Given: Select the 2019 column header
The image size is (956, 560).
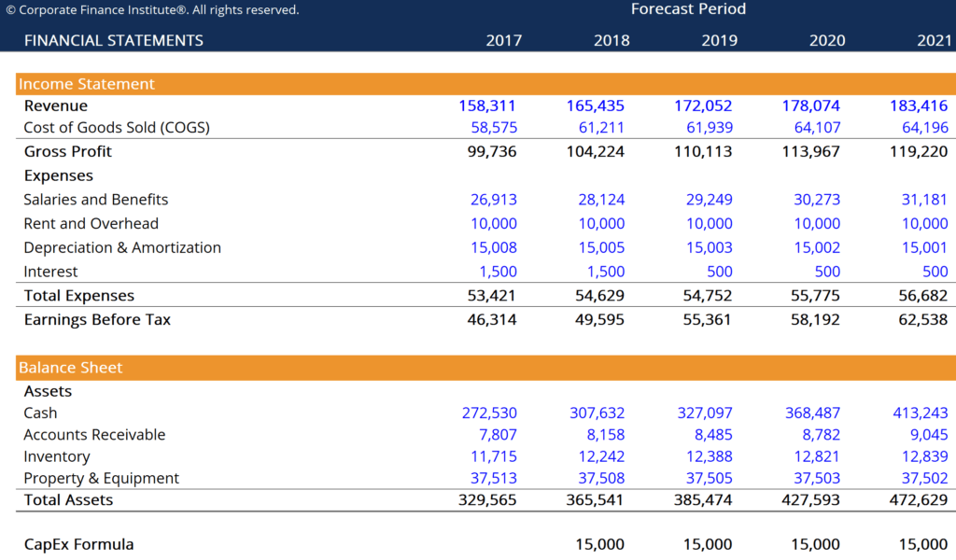Looking at the screenshot, I should (x=719, y=40).
